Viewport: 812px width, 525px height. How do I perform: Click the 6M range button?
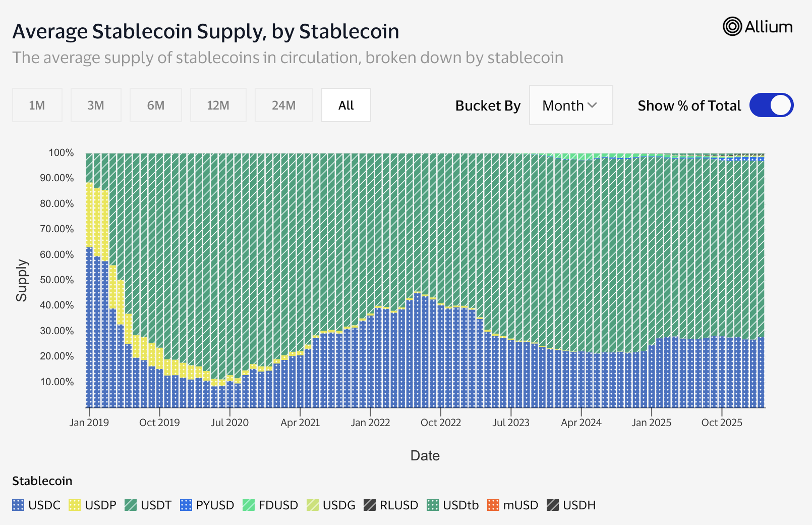pyautogui.click(x=155, y=105)
